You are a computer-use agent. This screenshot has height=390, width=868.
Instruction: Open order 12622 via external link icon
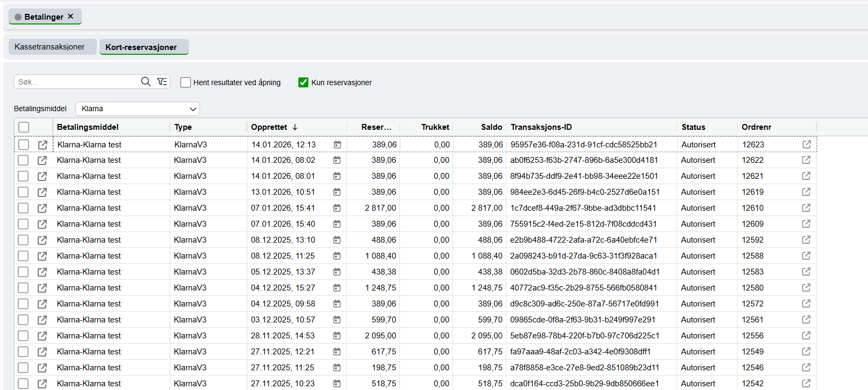(x=806, y=160)
